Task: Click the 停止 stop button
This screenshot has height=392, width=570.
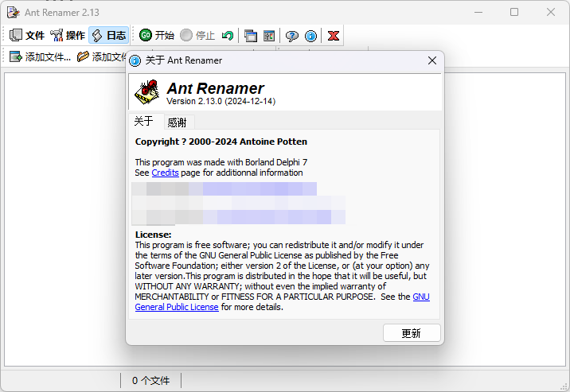Action: pyautogui.click(x=197, y=35)
